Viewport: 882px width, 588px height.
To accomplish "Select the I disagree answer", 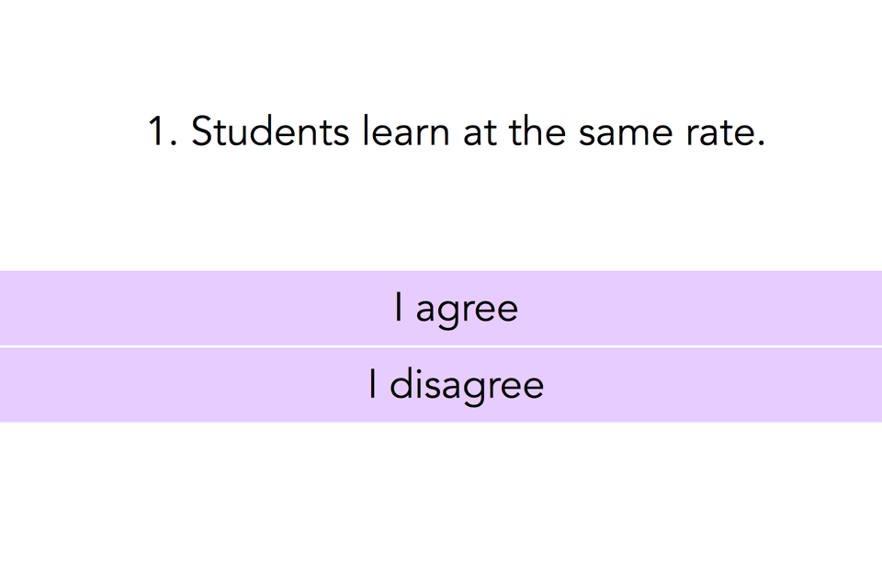I will point(441,385).
